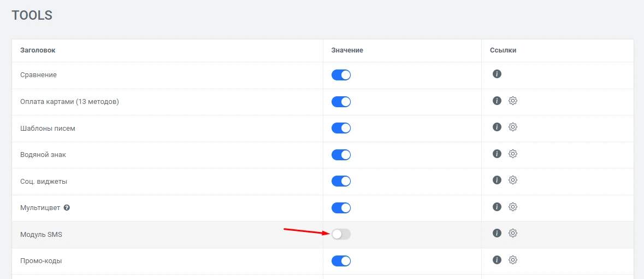The width and height of the screenshot is (644, 279).
Task: Turn off Оплата картами toggle
Action: pyautogui.click(x=341, y=102)
